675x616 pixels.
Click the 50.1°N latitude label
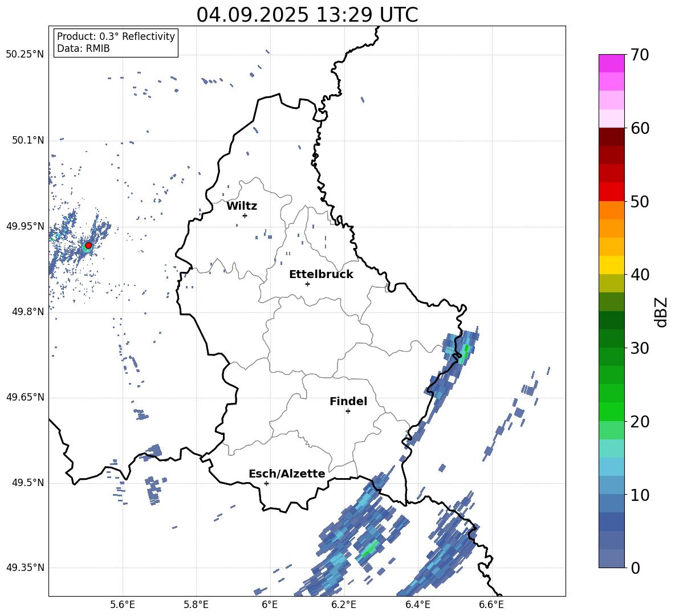(x=28, y=140)
